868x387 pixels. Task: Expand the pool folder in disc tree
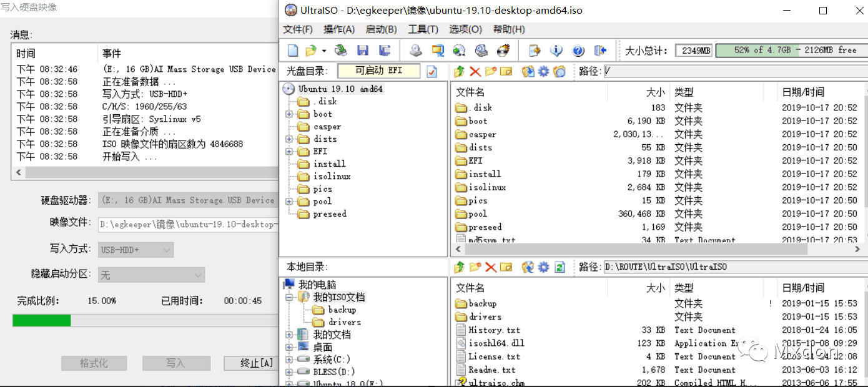(x=289, y=202)
